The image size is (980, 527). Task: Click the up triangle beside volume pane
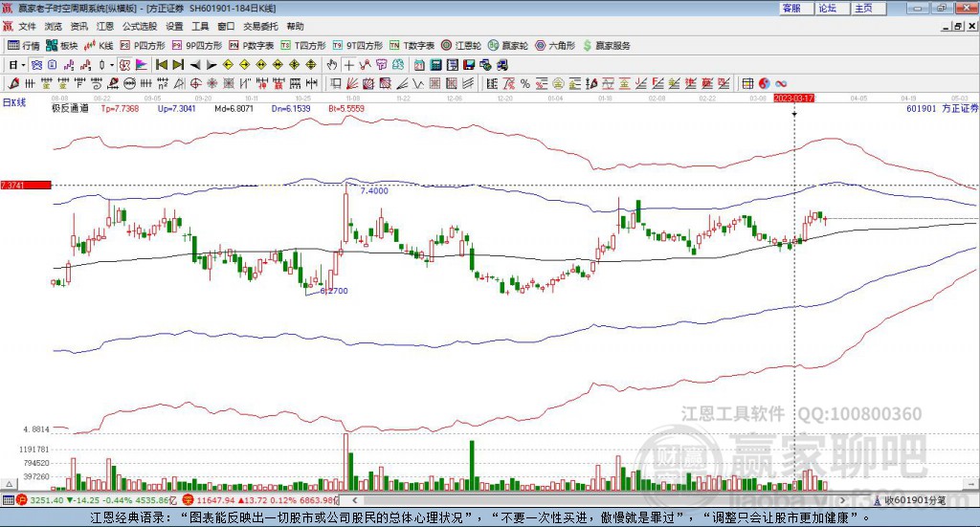tap(9, 484)
